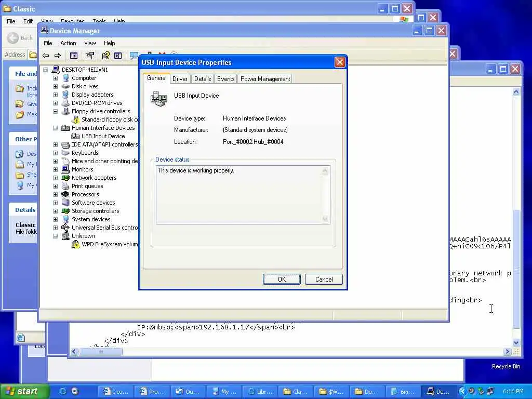Expand the Display adapters node
Screen dimensions: 532x399
click(55, 95)
